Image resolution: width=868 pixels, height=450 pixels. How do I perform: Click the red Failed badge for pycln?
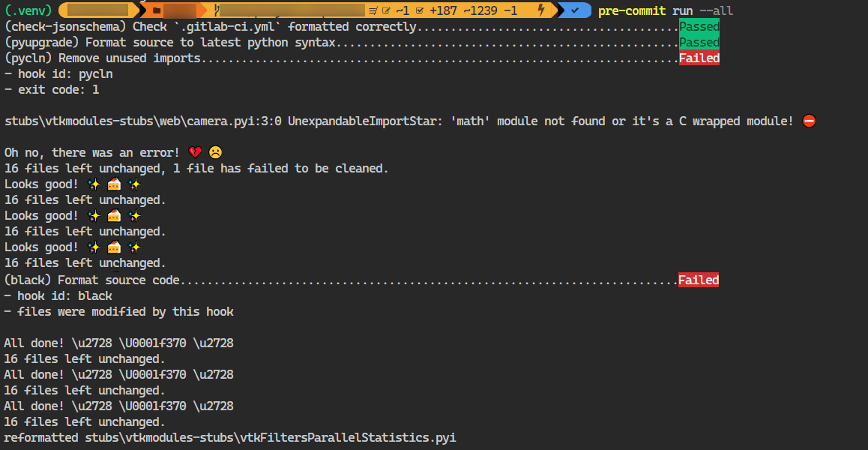point(699,58)
